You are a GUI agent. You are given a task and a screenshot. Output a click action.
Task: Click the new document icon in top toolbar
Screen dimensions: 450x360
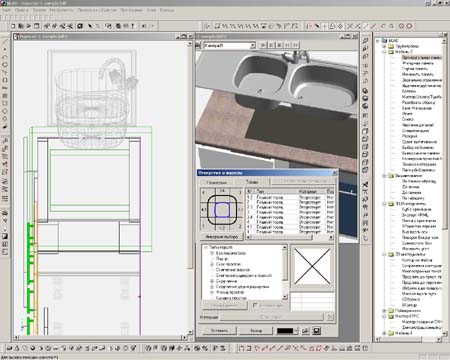coord(13,26)
